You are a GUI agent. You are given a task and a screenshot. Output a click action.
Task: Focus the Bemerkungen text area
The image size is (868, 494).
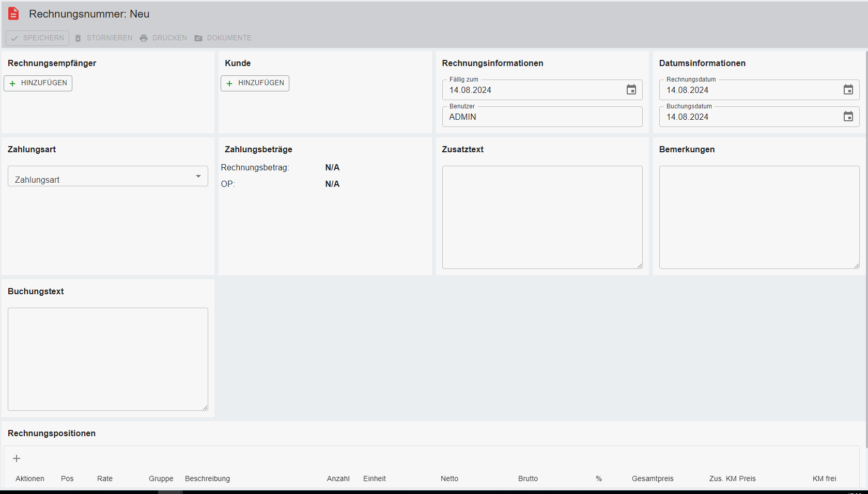click(758, 217)
